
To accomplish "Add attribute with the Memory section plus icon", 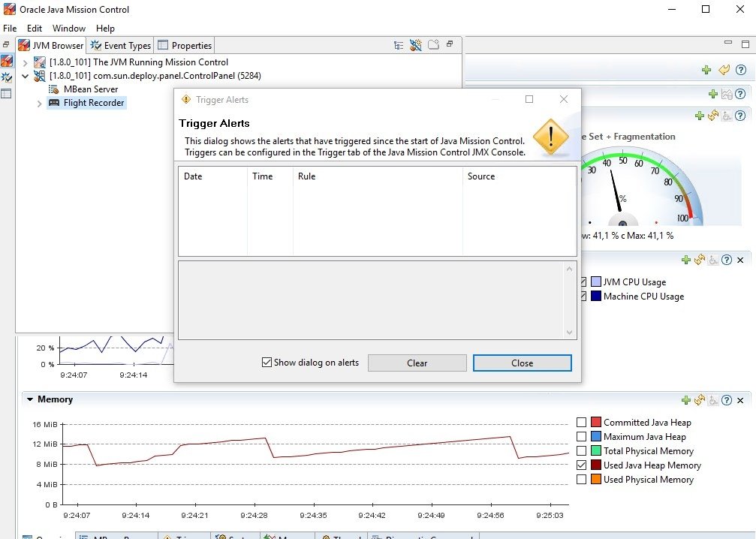I will pos(686,400).
